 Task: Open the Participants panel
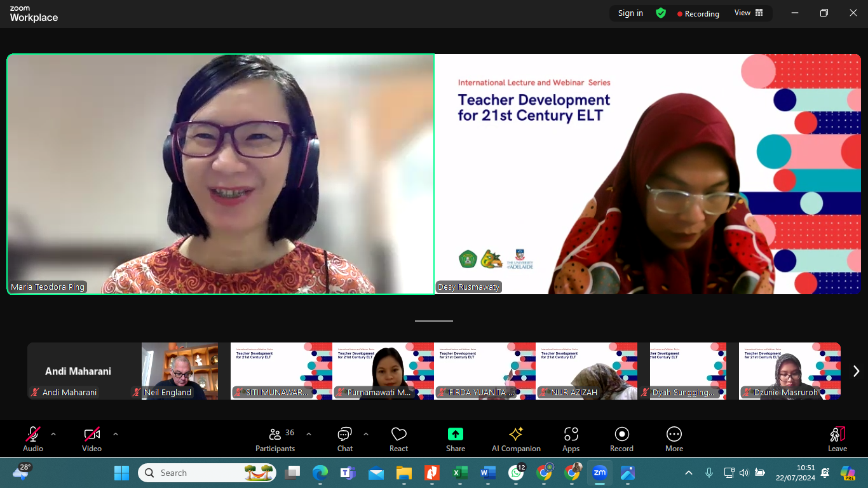pos(275,439)
